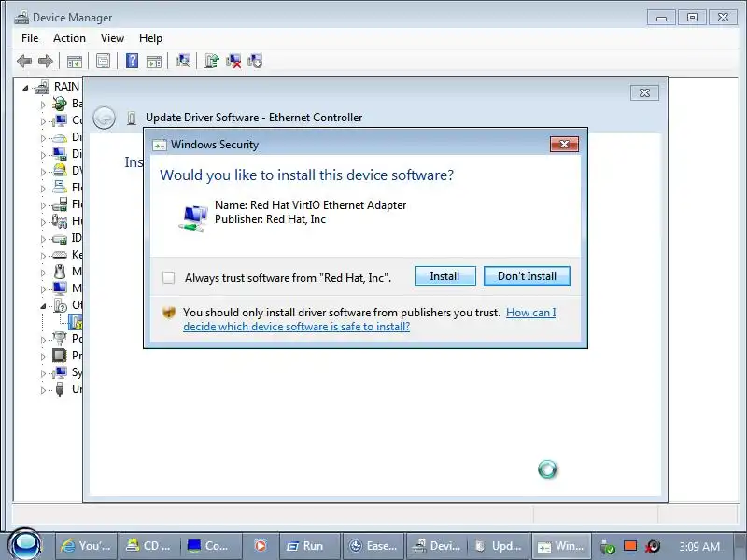The width and height of the screenshot is (747, 560).
Task: Close the Windows Security dialog
Action: [x=565, y=145]
